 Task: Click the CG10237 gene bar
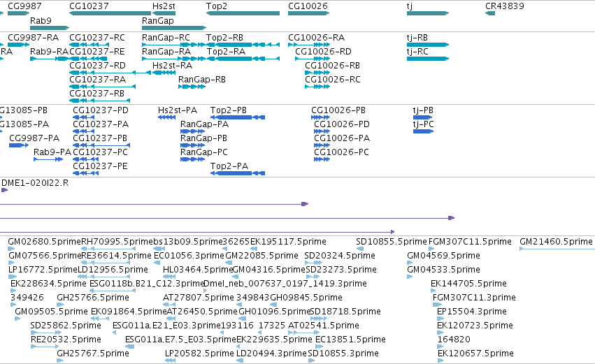pos(110,13)
